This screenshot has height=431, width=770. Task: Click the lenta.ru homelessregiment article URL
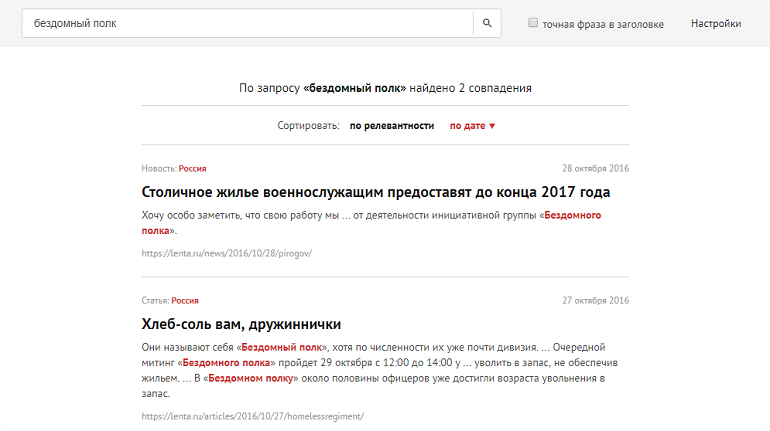click(253, 415)
